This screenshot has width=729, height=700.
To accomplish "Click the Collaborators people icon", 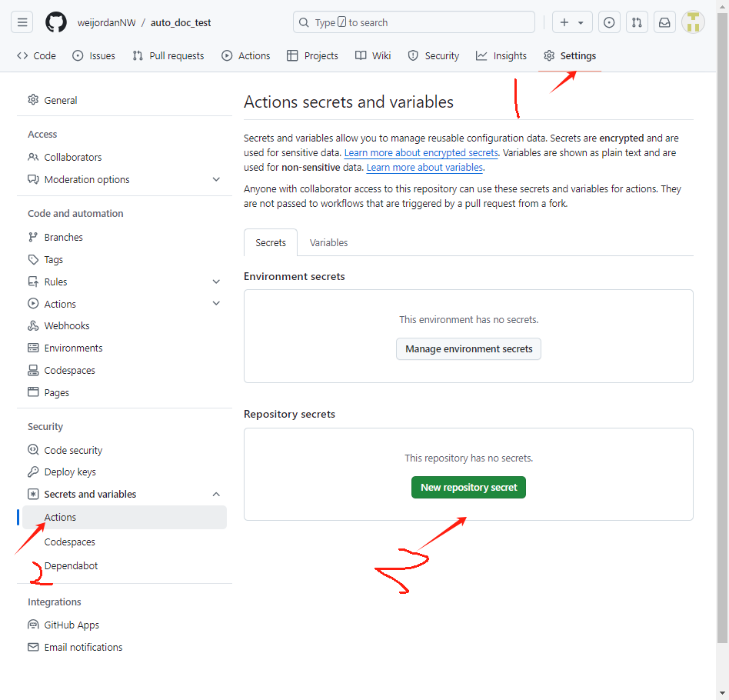I will tap(33, 157).
